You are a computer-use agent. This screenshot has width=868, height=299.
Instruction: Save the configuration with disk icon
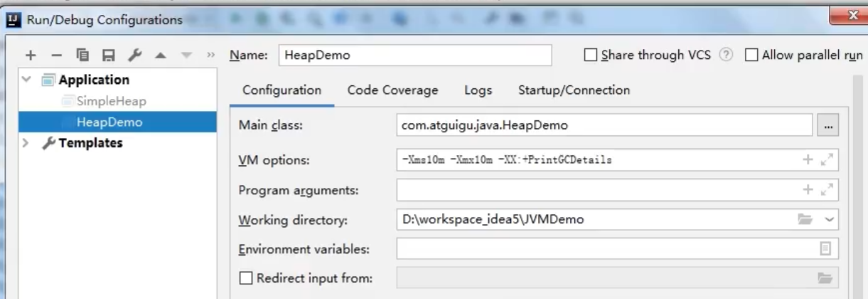pos(108,56)
